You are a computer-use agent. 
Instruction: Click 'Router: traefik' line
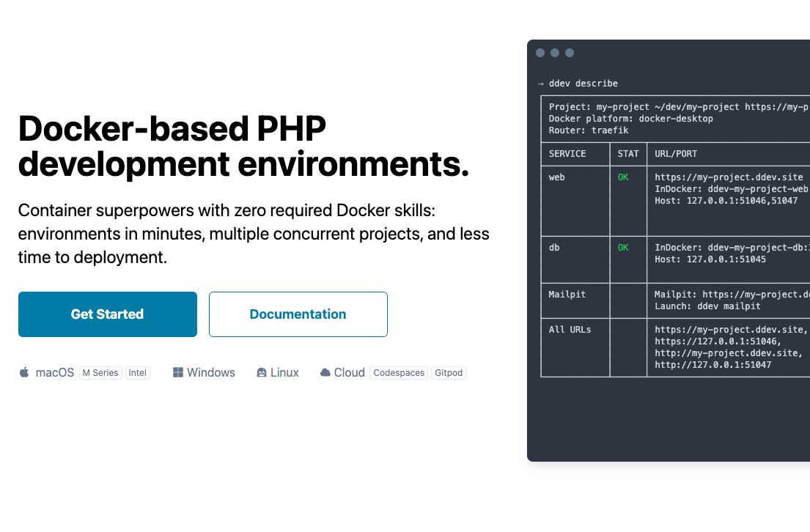click(x=589, y=130)
